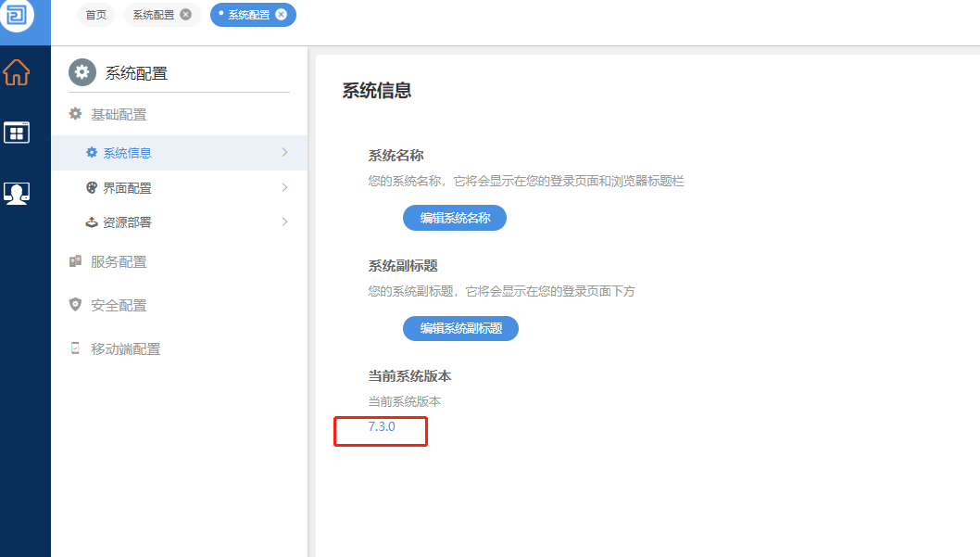Viewport: 980px width, 557px height.
Task: Click the version number 7.3.0
Action: (x=382, y=426)
